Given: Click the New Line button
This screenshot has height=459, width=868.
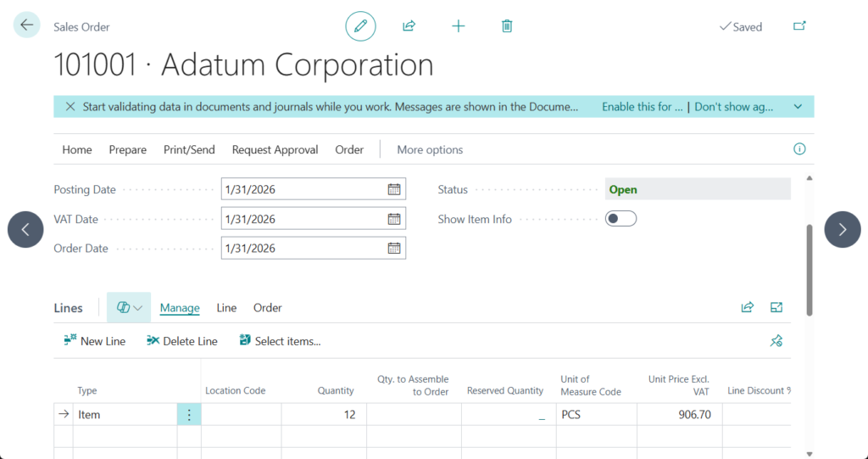Looking at the screenshot, I should click(x=95, y=341).
